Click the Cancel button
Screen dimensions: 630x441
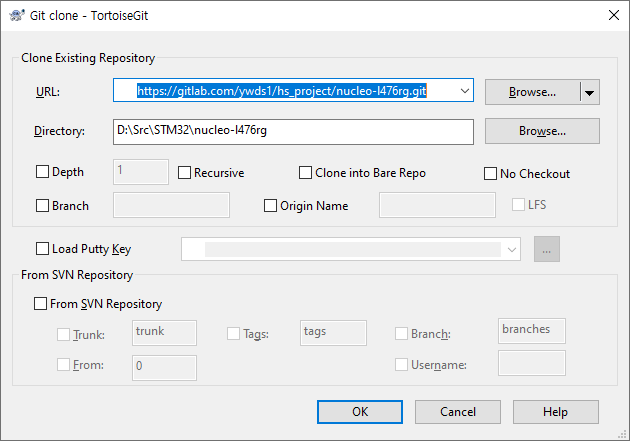458,412
